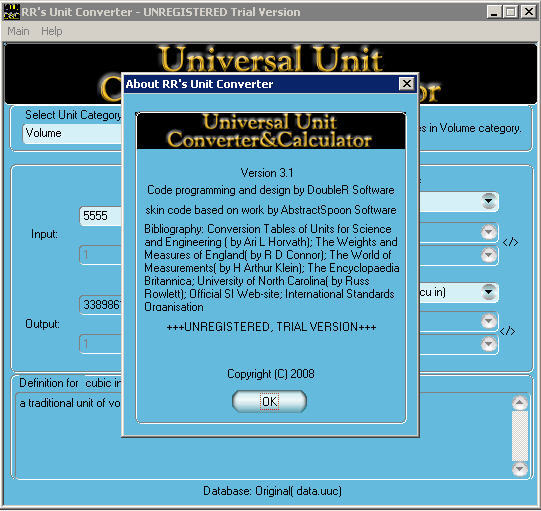Click the app icon in the title bar
The height and width of the screenshot is (511, 541).
tap(11, 12)
